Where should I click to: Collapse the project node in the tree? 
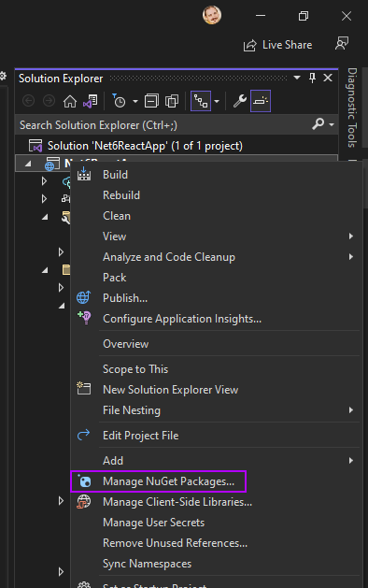click(28, 164)
